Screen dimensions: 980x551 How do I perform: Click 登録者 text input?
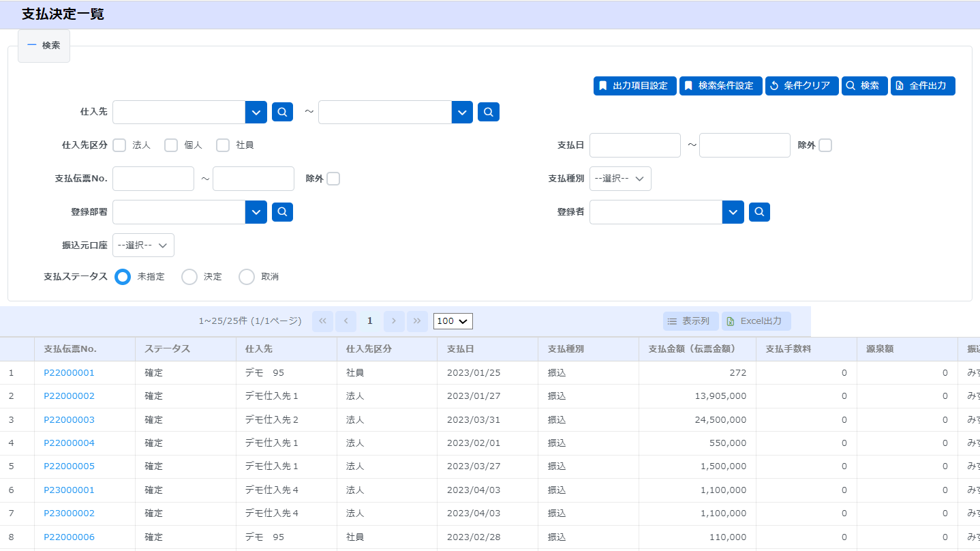tap(656, 212)
